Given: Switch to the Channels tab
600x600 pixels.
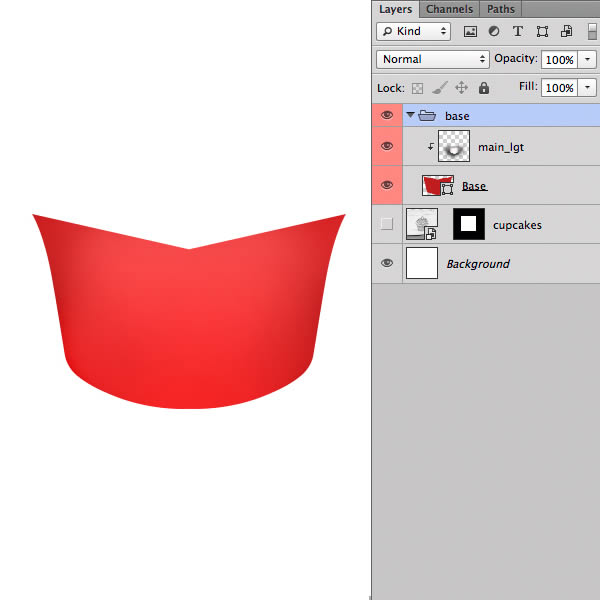Looking at the screenshot, I should point(449,9).
